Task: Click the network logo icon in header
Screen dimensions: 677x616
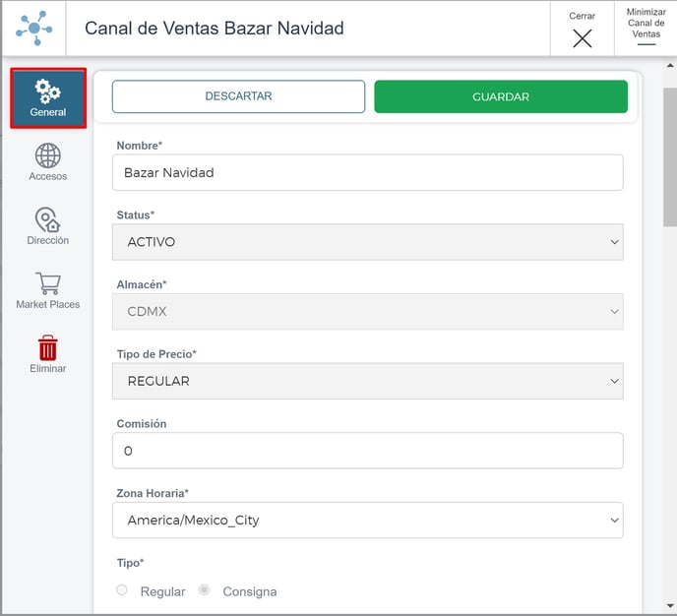Action: click(34, 29)
